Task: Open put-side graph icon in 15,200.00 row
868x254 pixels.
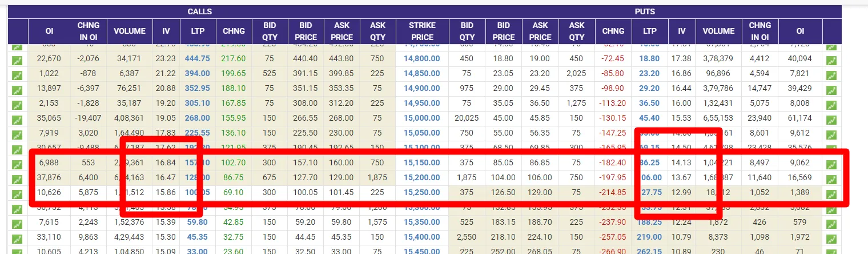Action: pyautogui.click(x=831, y=179)
